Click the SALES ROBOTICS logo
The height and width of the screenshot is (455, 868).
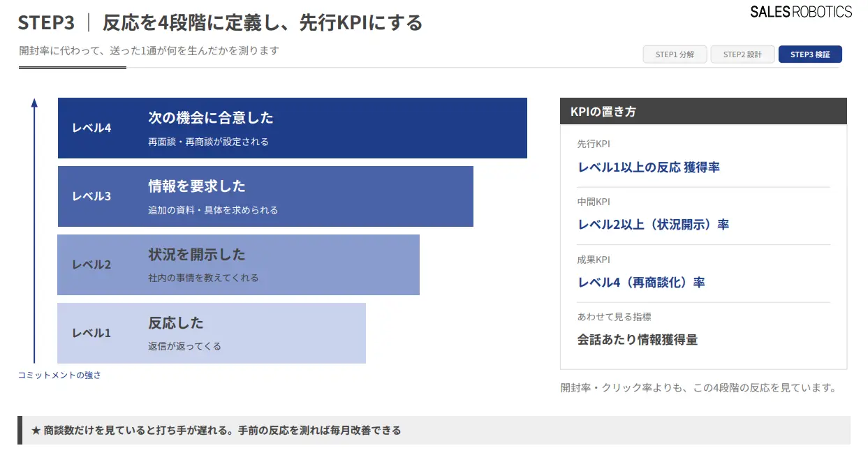801,12
